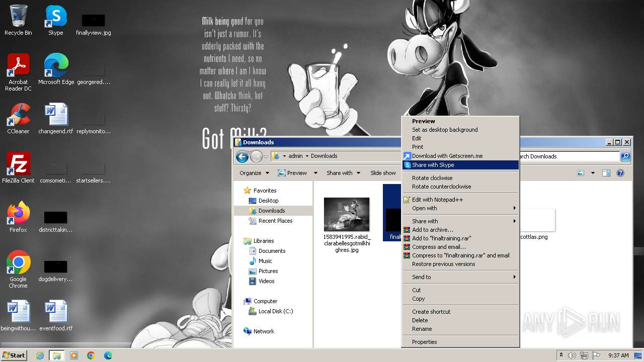644x362 pixels.
Task: Open Acrobat Reader DC desktop icon
Action: click(18, 72)
